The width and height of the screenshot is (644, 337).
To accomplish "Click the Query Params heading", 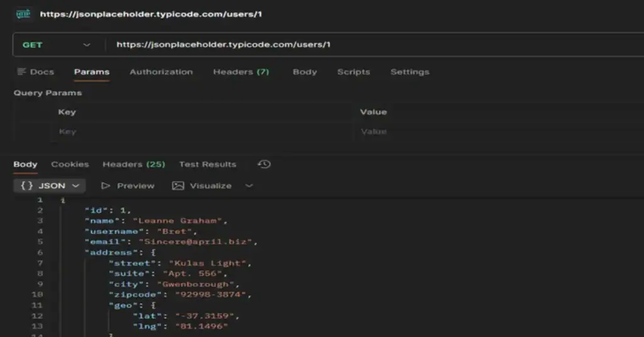I will [x=48, y=93].
